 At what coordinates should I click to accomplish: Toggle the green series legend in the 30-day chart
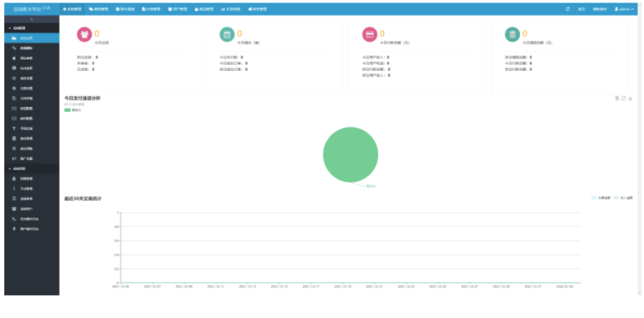pos(623,198)
